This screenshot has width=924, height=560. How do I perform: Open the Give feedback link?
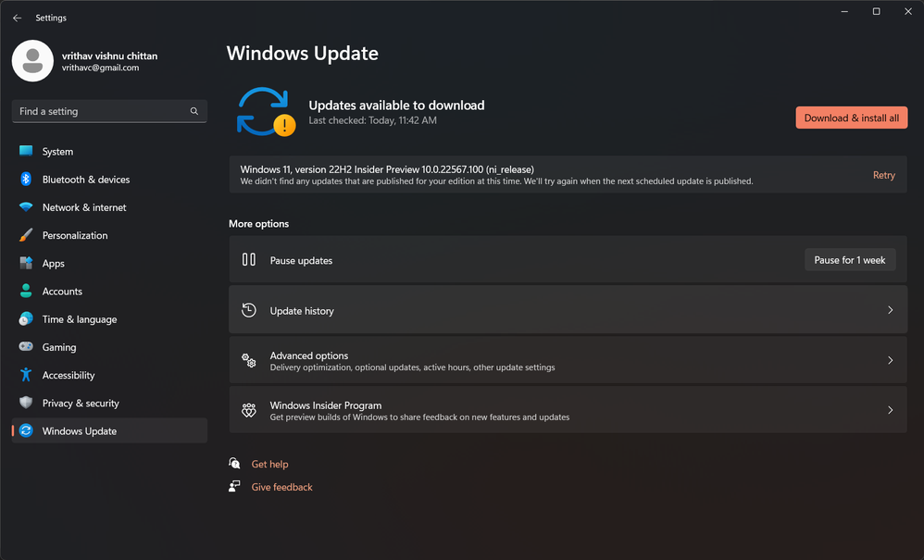(x=281, y=487)
